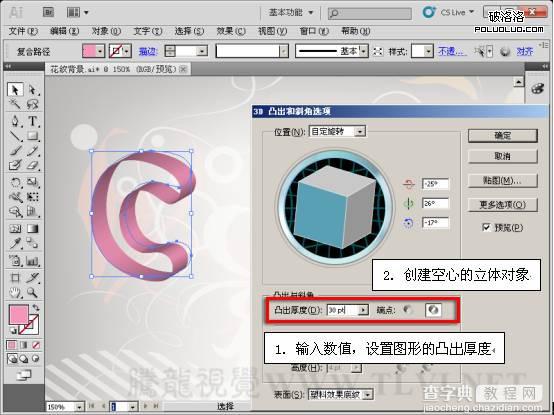Viewport: 554px width, 415px height.
Task: Select the Paintbrush tool
Action: click(15, 151)
